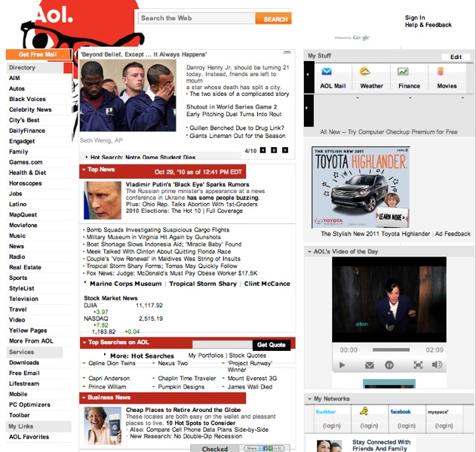Open the retirement story thumbnail
476x452 pixels.
(x=103, y=426)
